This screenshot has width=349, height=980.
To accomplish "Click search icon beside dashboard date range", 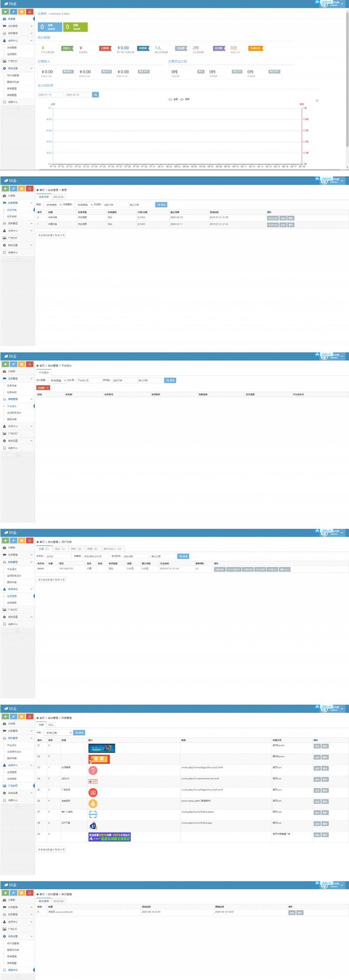I will (96, 95).
